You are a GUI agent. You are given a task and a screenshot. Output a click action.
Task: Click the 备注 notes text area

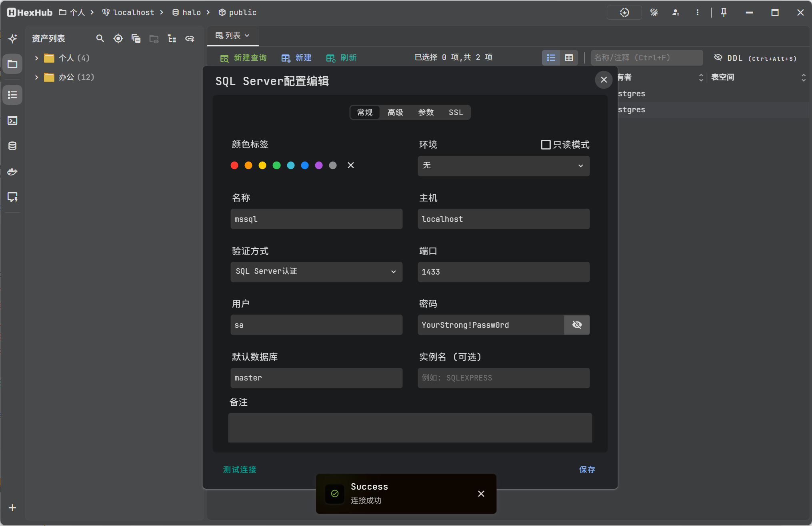tap(410, 428)
